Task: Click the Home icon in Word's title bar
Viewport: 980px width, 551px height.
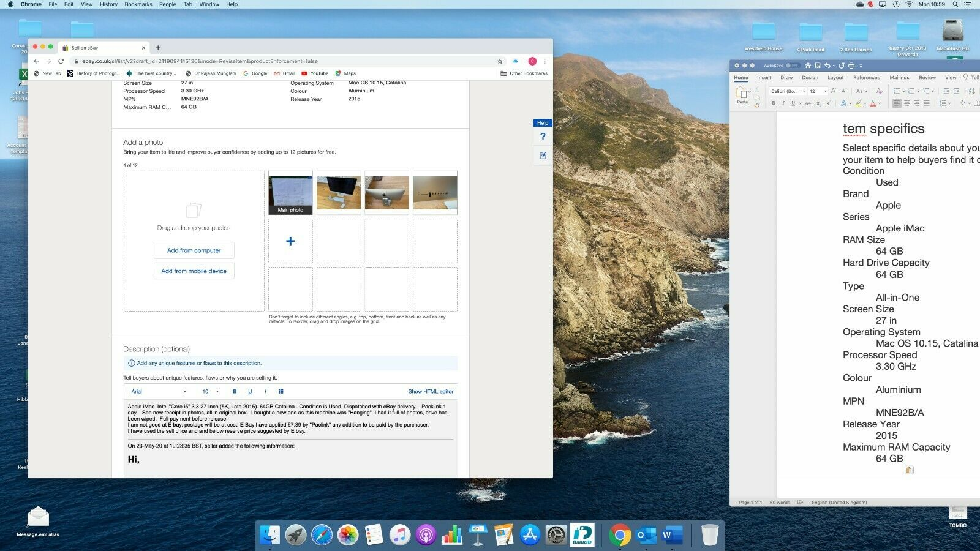Action: tap(808, 66)
